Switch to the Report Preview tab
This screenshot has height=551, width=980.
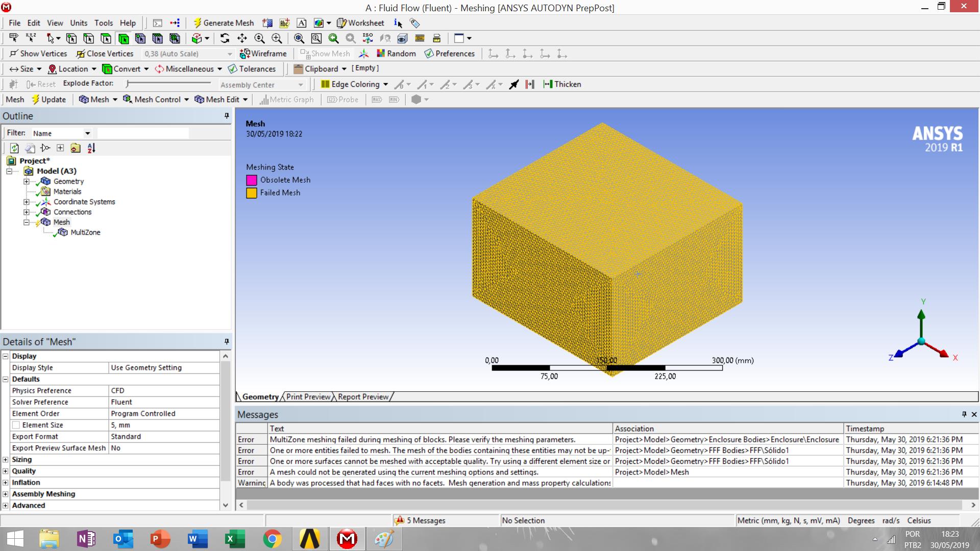coord(363,396)
